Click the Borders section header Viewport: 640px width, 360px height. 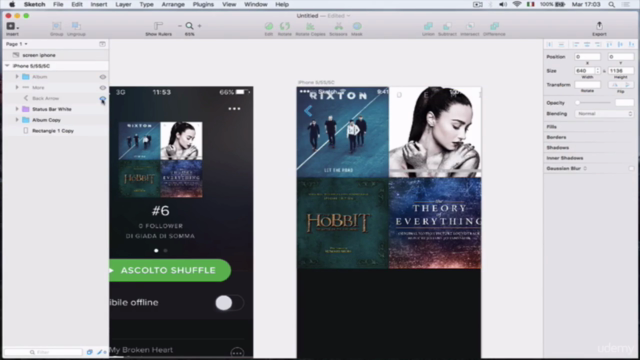point(556,137)
